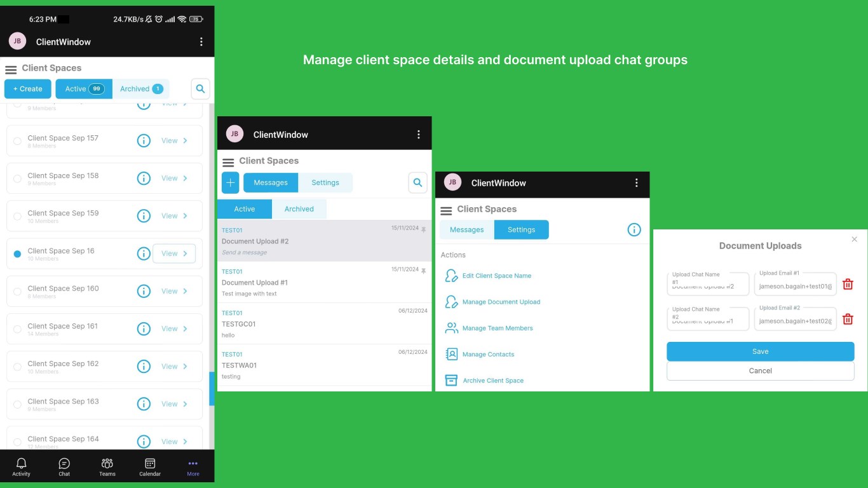Open Manage Team Members action

pyautogui.click(x=489, y=328)
